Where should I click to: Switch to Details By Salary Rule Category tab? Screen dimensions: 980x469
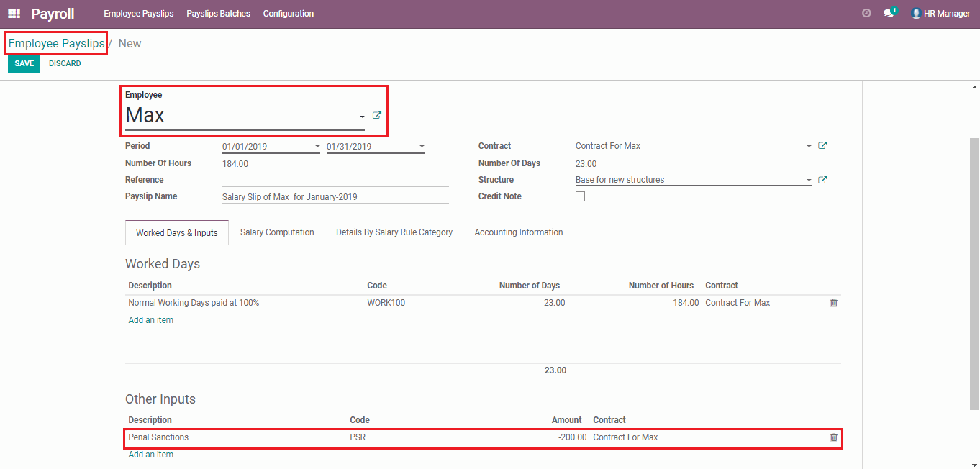tap(394, 232)
